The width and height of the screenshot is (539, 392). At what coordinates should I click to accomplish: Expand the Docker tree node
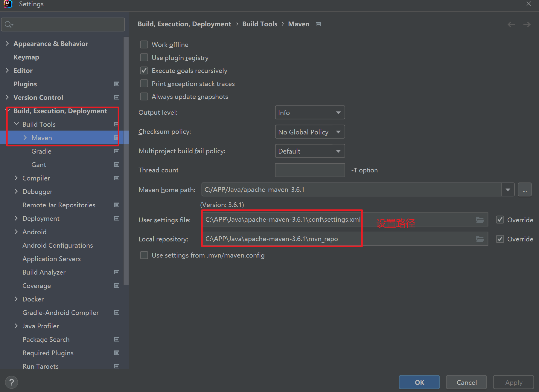click(16, 299)
